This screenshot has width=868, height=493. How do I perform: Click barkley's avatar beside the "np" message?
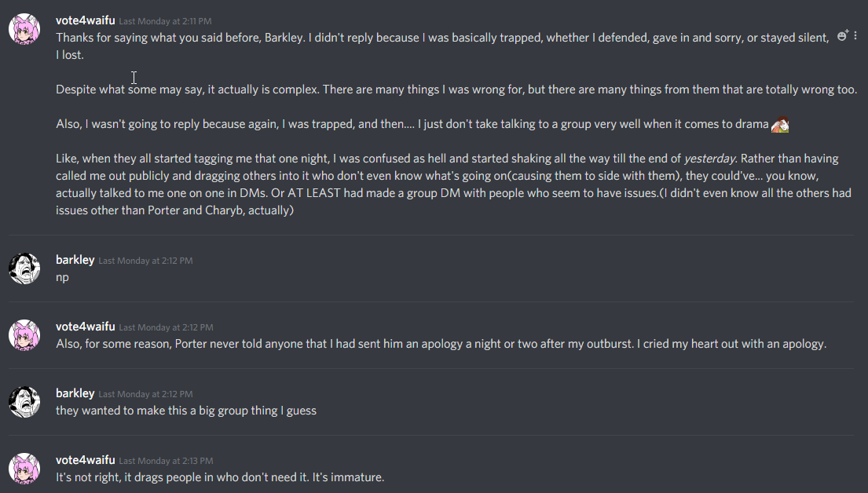(x=24, y=268)
